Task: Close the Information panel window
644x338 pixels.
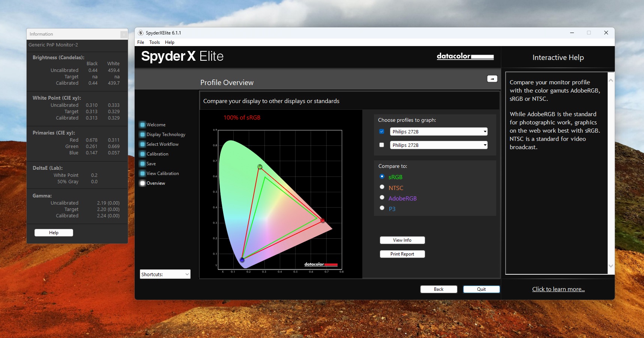Action: pos(123,34)
